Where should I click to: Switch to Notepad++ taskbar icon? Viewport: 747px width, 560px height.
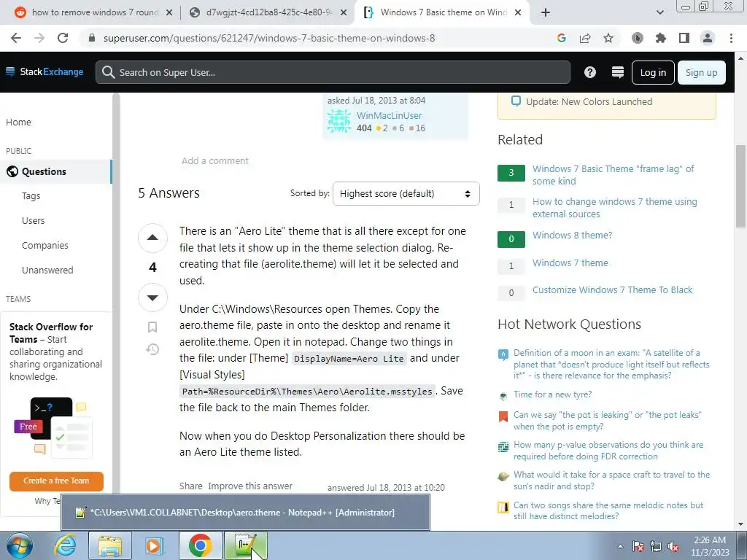pos(245,545)
